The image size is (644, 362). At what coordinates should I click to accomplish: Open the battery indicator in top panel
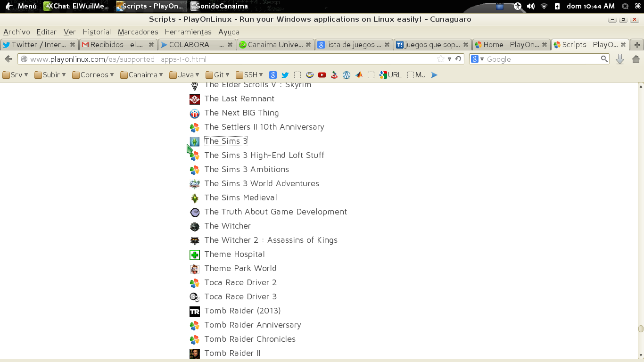(x=557, y=6)
